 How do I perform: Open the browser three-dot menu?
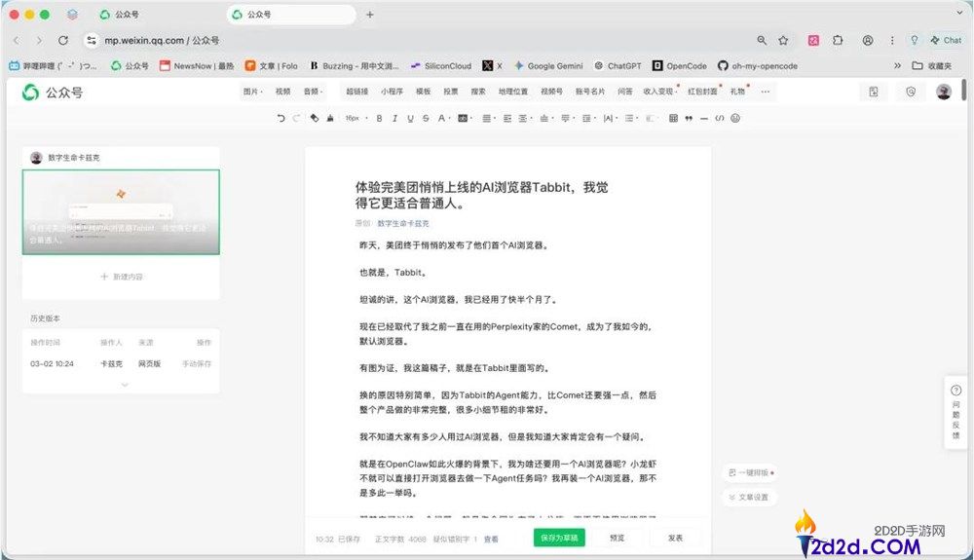point(892,40)
